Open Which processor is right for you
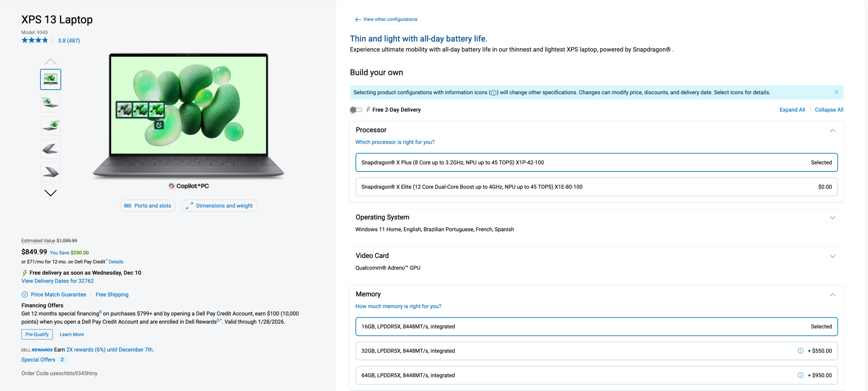This screenshot has width=868, height=391. coord(395,142)
